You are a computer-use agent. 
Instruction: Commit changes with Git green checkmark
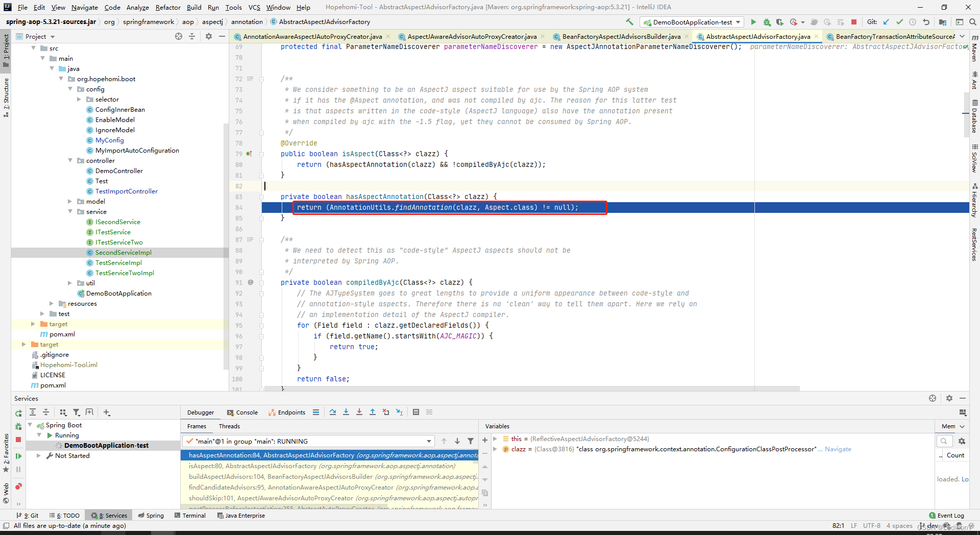tap(899, 22)
